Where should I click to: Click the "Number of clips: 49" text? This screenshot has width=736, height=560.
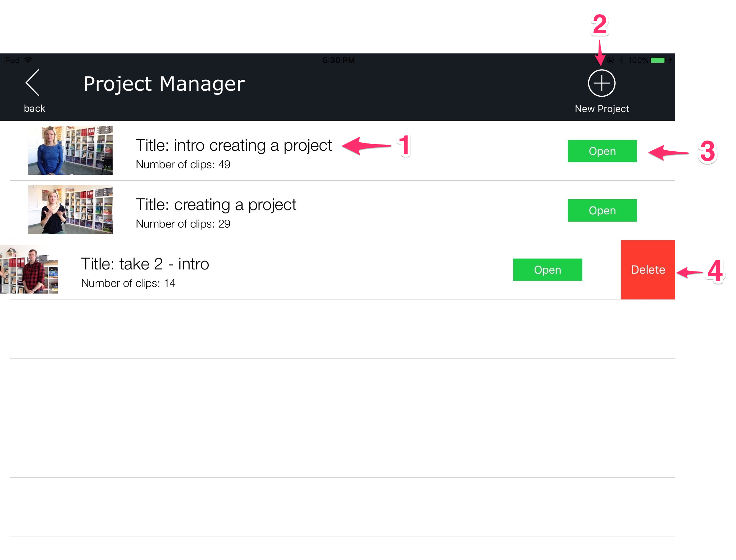(x=183, y=165)
